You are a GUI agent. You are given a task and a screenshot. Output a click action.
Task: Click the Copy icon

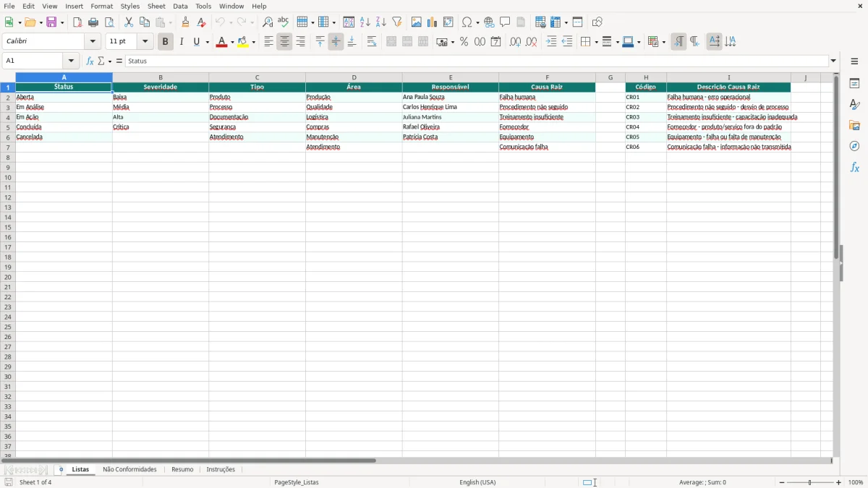(145, 22)
